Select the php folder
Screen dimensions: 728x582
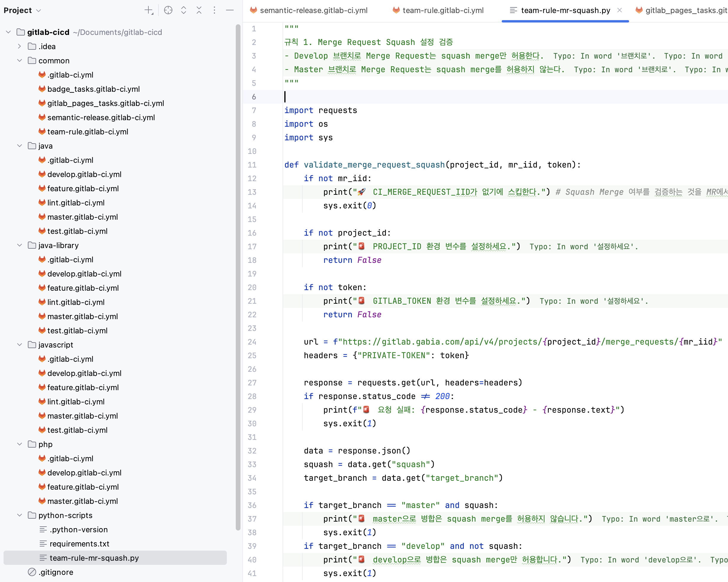(45, 444)
